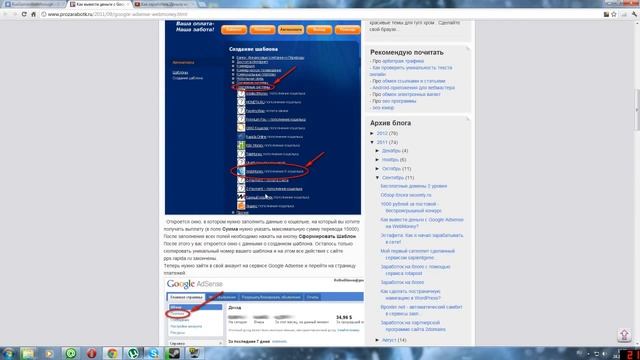Launch the media player taskbar icon

point(49,353)
